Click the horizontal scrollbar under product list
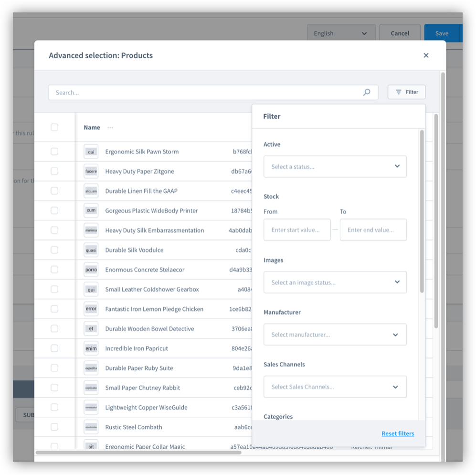Image resolution: width=476 pixels, height=475 pixels. (138, 453)
